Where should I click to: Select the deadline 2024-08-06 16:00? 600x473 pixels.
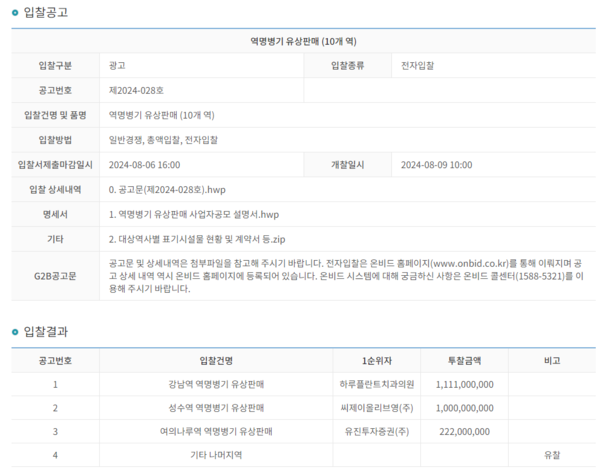[x=144, y=165]
